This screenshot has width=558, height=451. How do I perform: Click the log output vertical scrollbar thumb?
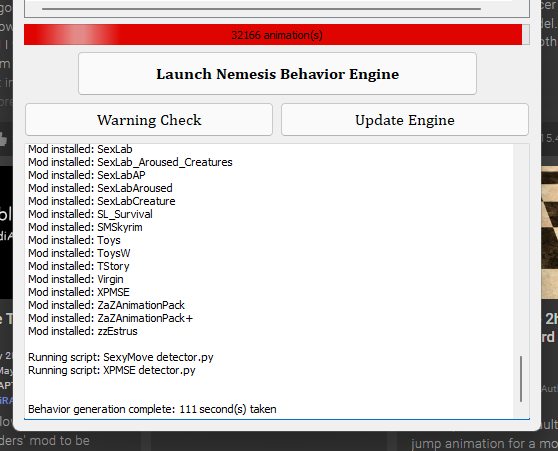pyautogui.click(x=521, y=379)
